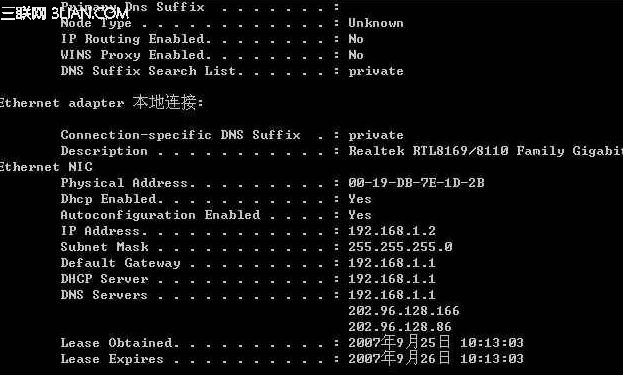Click the Autoconfiguration Enabled Yes value

click(x=360, y=215)
